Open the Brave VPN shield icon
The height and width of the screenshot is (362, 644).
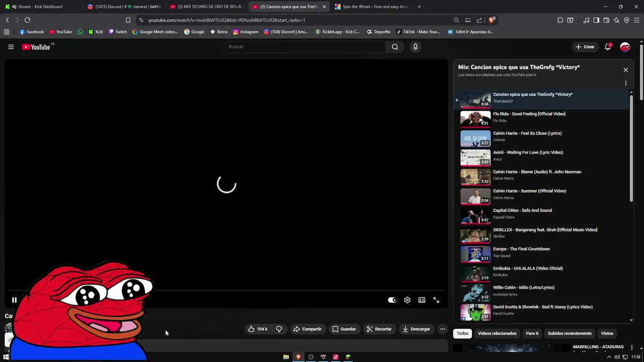626,20
